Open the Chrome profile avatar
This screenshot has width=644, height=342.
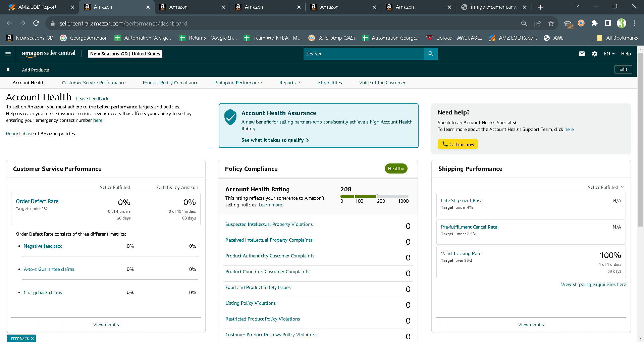click(x=622, y=23)
